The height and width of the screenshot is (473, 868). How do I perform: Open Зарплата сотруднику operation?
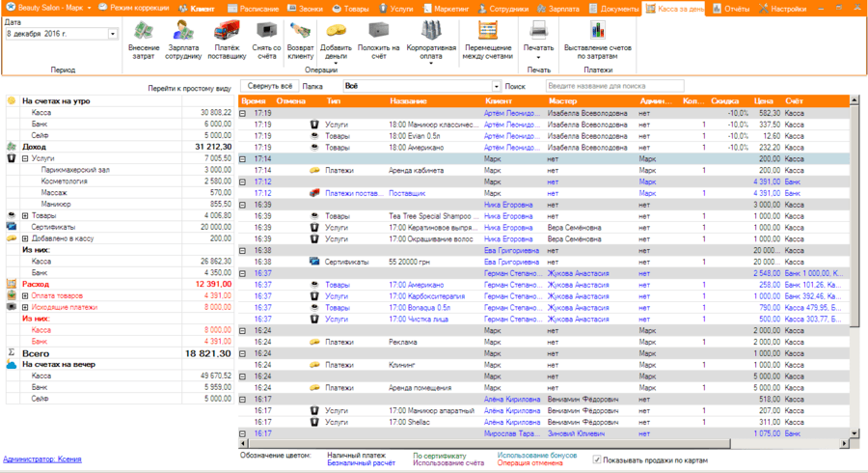click(x=183, y=41)
